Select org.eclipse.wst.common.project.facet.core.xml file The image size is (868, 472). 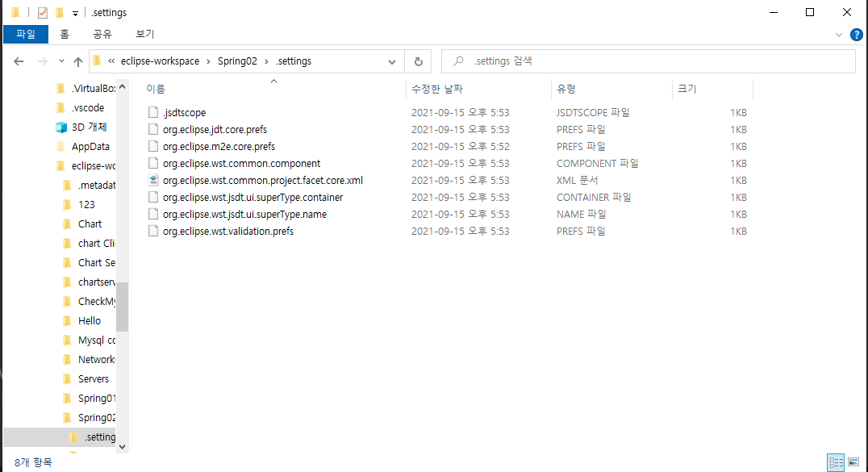click(263, 181)
